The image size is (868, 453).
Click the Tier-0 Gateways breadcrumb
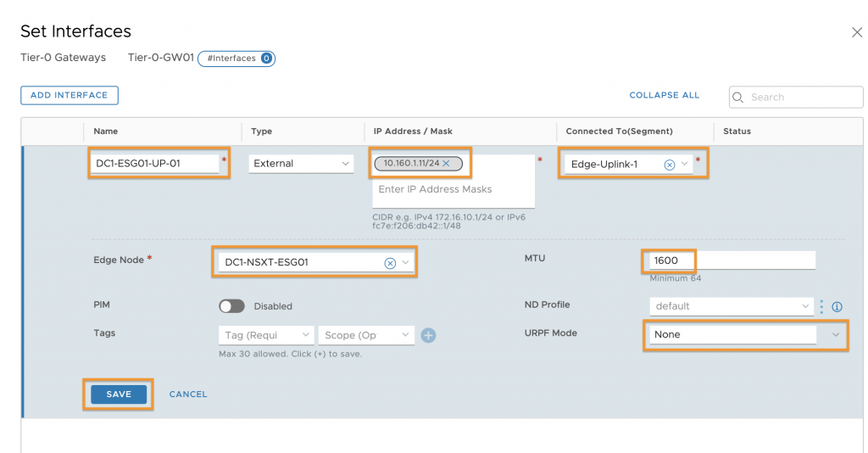point(63,58)
